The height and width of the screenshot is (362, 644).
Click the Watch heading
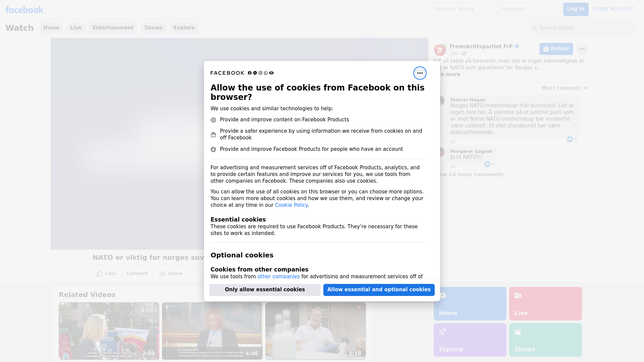[19, 28]
